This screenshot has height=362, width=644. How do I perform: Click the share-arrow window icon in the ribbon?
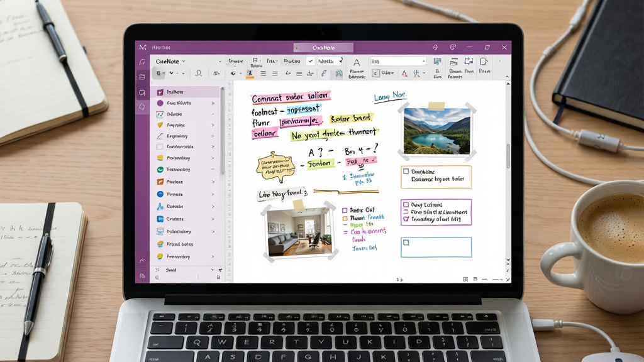tap(469, 62)
